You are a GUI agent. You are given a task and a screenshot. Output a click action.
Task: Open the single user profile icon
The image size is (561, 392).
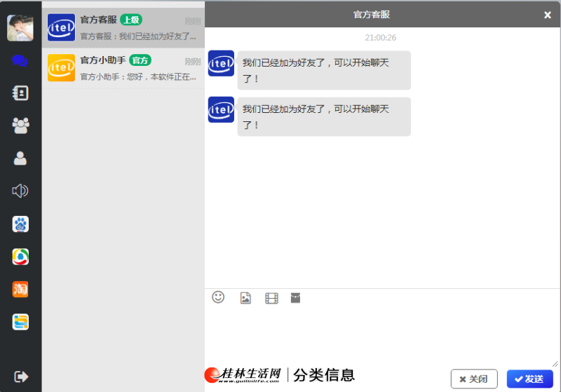pyautogui.click(x=20, y=158)
